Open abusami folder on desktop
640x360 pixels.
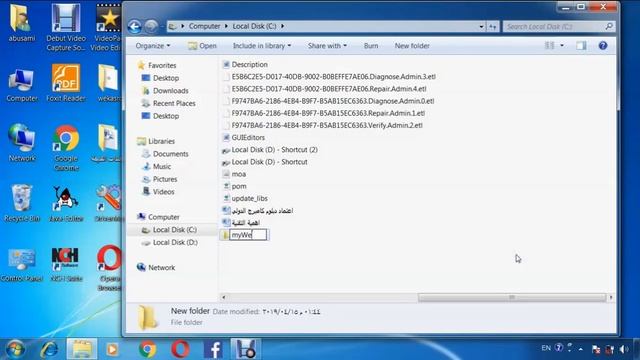pos(21,23)
